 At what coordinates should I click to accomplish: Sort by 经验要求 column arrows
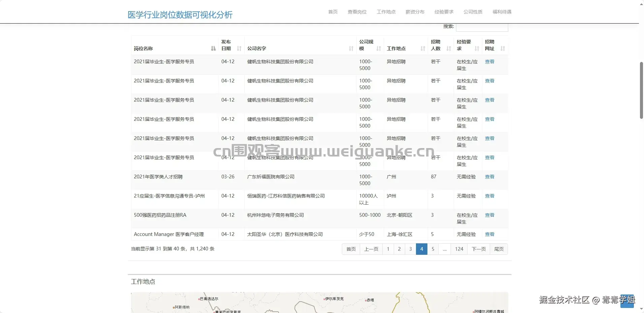pyautogui.click(x=477, y=48)
